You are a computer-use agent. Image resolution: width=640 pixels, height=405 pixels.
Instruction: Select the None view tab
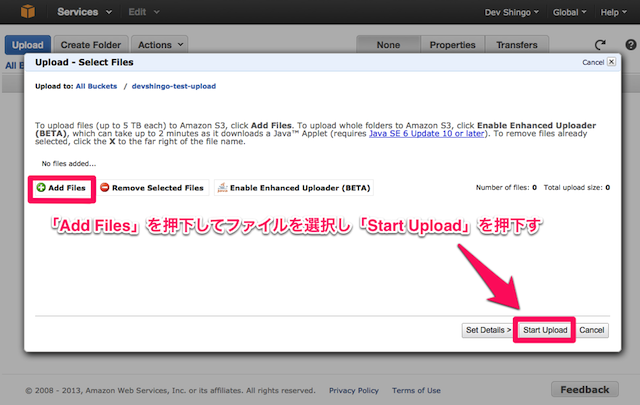tap(388, 45)
